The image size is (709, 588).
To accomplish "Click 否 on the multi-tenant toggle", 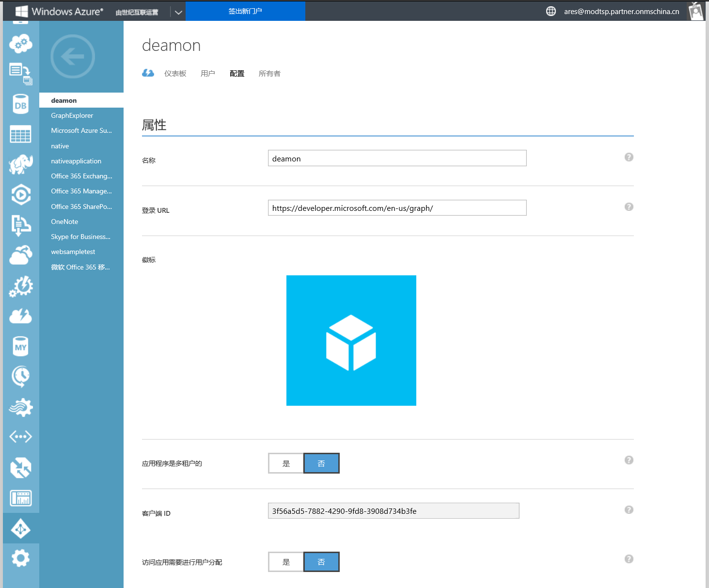I will (x=321, y=463).
